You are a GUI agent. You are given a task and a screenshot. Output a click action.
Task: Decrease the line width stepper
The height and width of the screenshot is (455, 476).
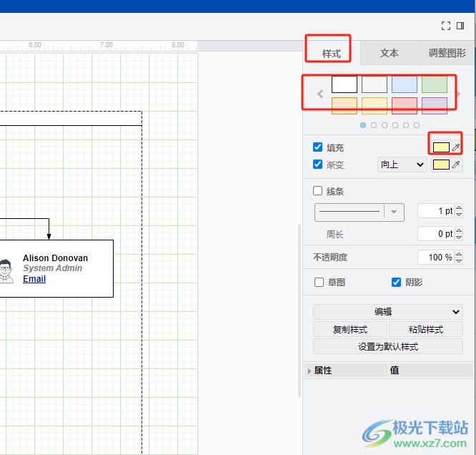click(459, 215)
